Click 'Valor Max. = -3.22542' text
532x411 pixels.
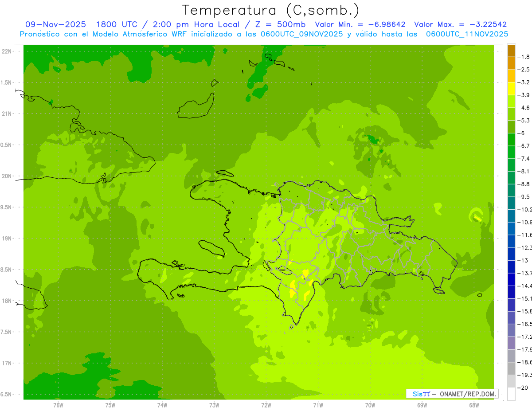460,24
